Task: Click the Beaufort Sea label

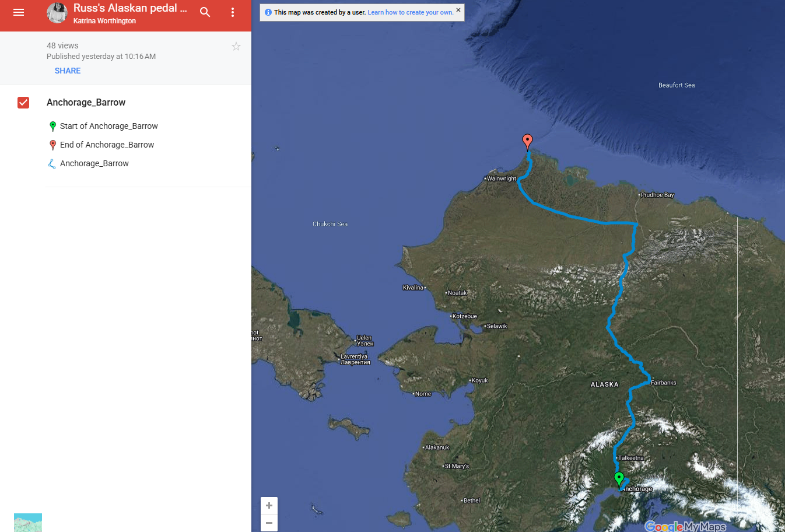Action: point(677,85)
